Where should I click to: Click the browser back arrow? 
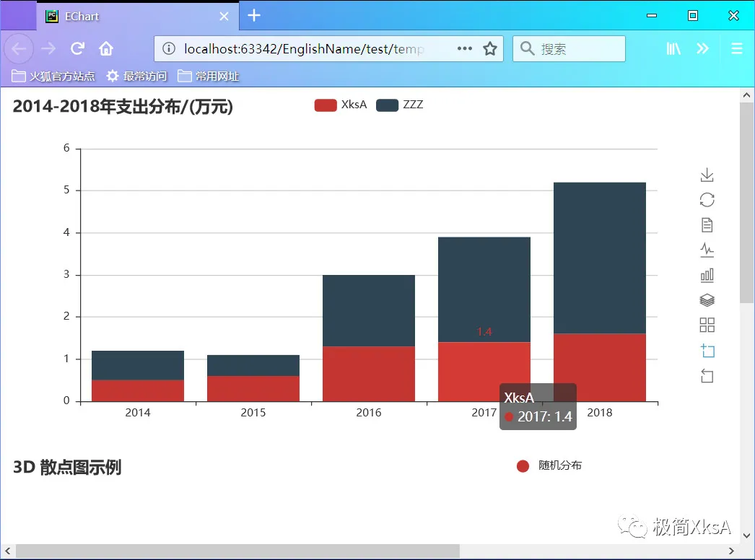click(19, 48)
